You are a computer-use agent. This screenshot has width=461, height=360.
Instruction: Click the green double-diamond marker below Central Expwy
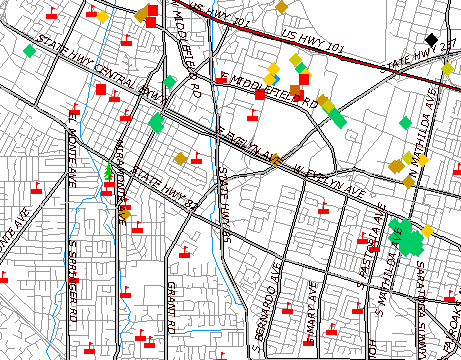(x=156, y=122)
